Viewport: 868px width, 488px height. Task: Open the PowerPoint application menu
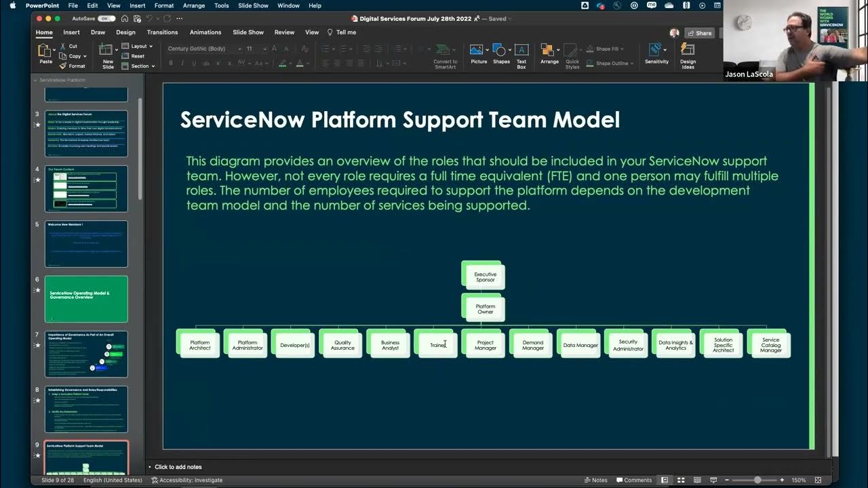pyautogui.click(x=42, y=5)
